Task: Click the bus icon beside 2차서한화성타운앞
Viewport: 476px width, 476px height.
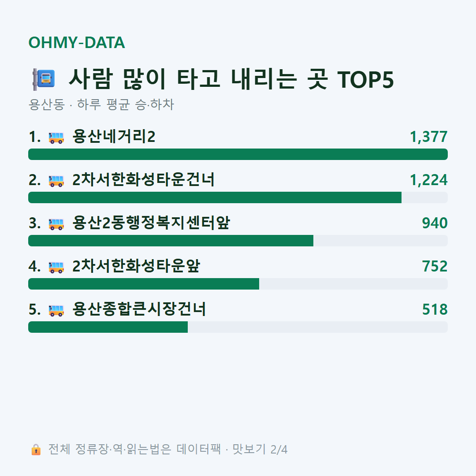Action: [x=56, y=267]
